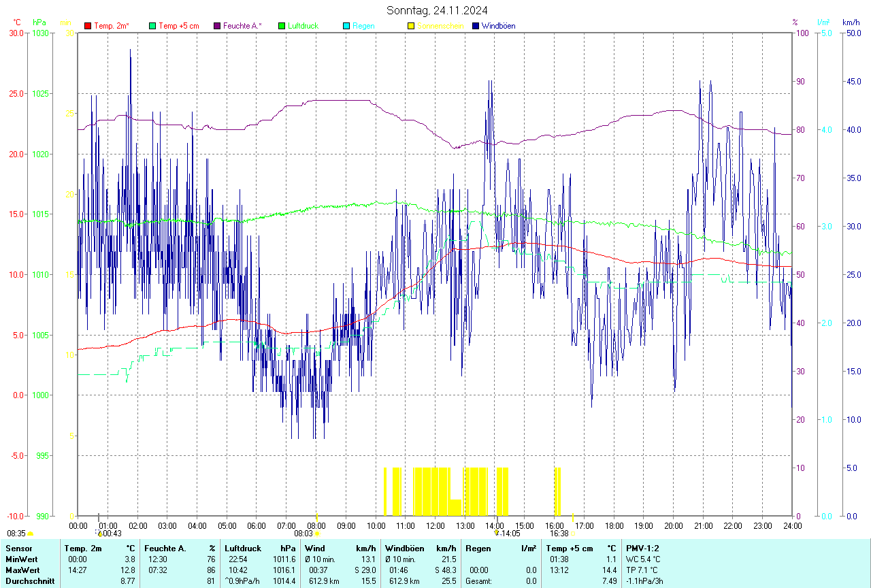
Task: Click the chart title Sonntag, 24.11.2024
Action: (437, 10)
